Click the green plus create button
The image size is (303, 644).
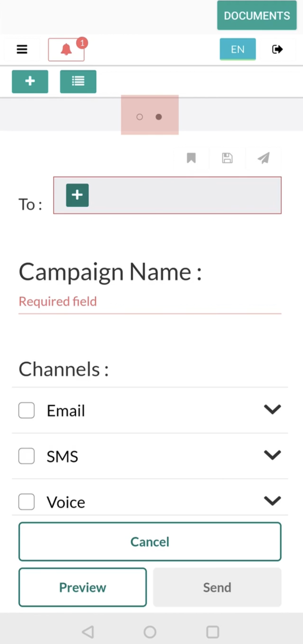click(x=30, y=82)
